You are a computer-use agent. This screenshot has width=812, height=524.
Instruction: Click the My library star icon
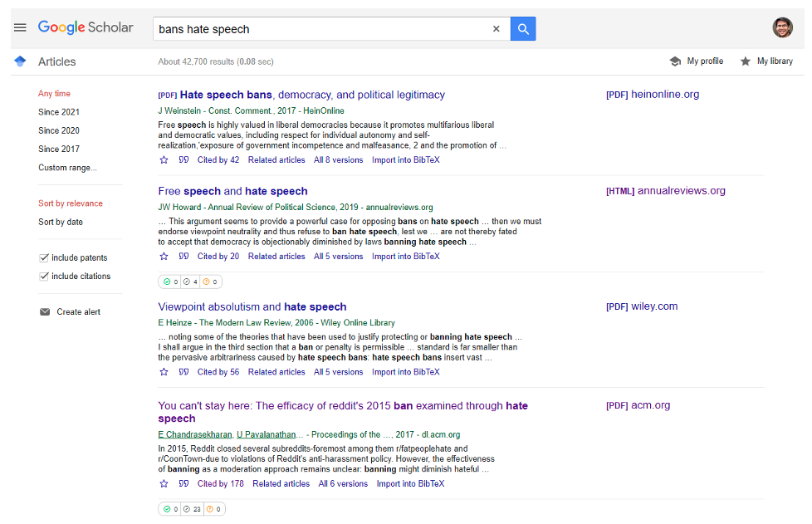746,61
